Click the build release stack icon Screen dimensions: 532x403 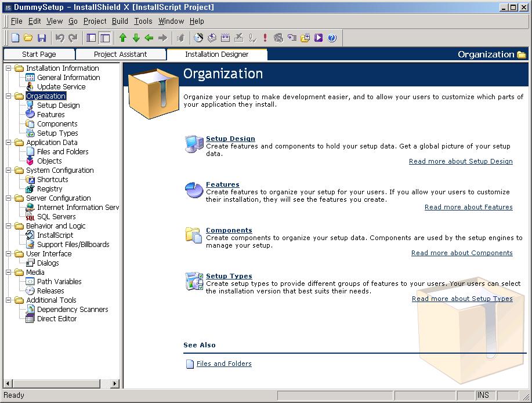pyautogui.click(x=212, y=38)
